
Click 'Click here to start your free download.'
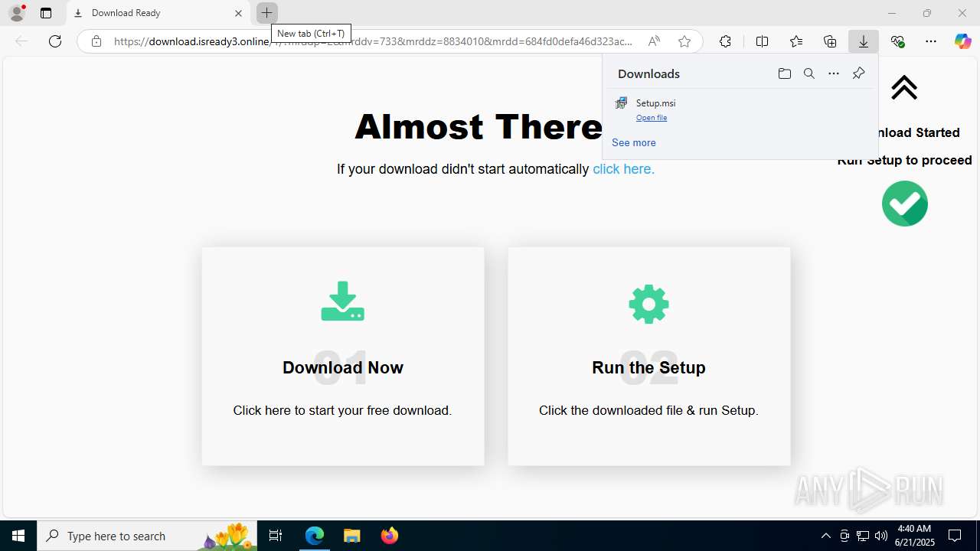pos(342,410)
